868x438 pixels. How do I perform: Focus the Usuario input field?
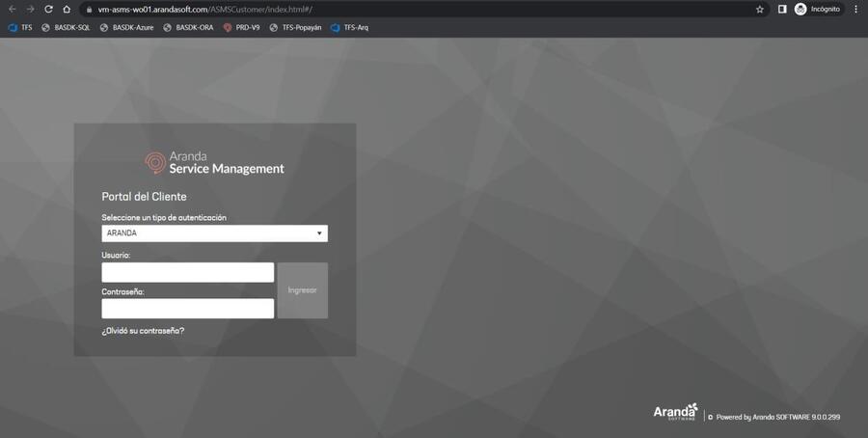click(x=188, y=272)
